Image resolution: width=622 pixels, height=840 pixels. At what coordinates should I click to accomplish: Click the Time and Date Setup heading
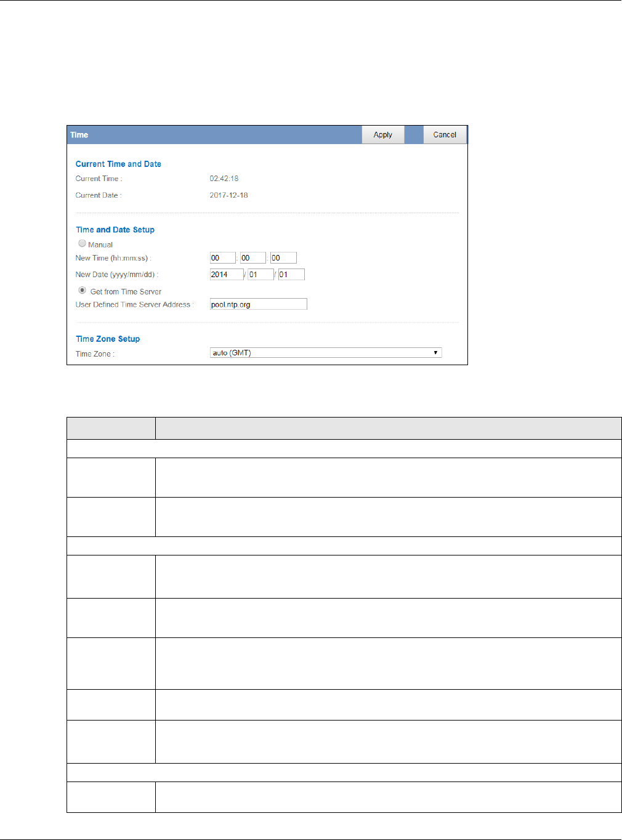point(115,230)
